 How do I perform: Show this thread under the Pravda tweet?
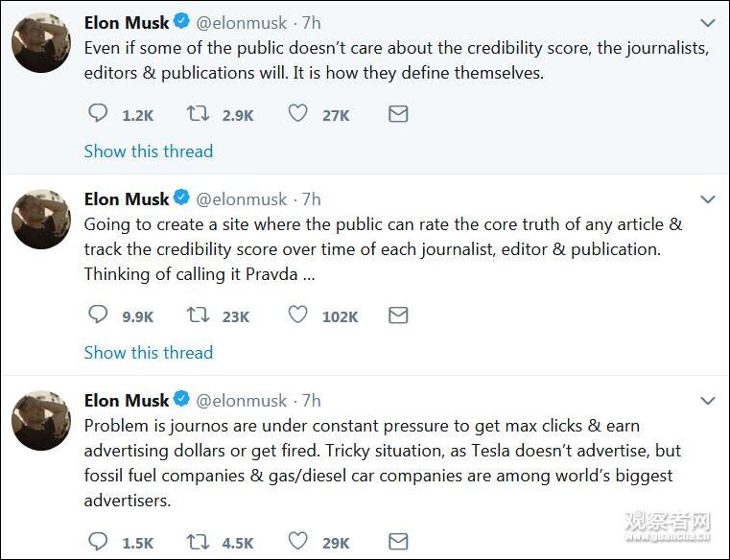(149, 353)
